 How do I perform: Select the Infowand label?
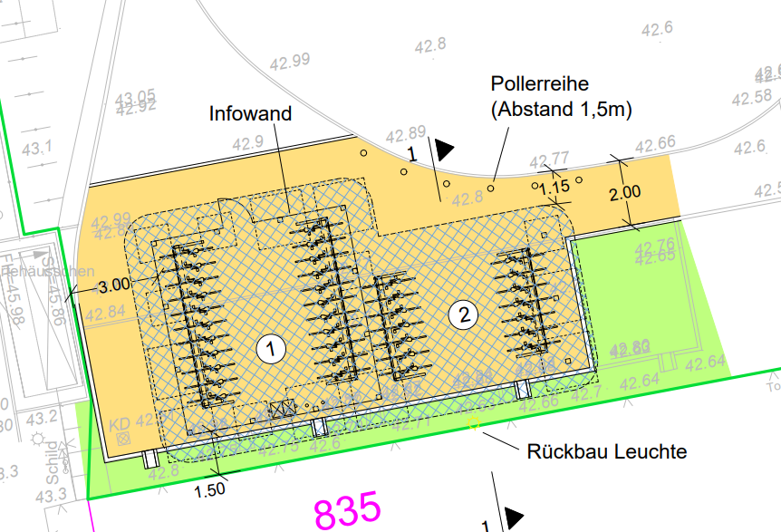250,114
